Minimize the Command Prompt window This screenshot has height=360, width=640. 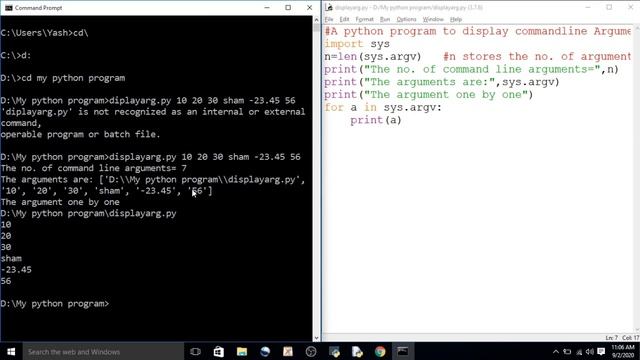(x=267, y=8)
